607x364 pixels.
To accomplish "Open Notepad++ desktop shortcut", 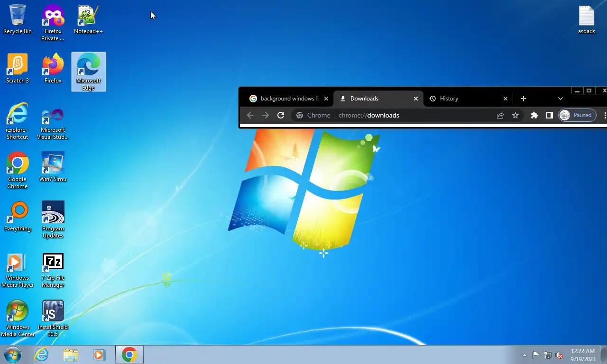I will [88, 19].
